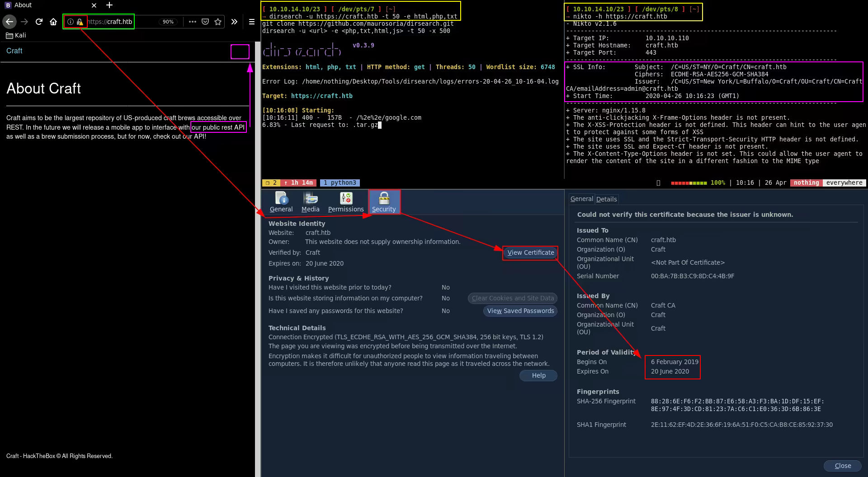The image size is (868, 477).
Task: Switch to the Security tab
Action: pos(384,201)
